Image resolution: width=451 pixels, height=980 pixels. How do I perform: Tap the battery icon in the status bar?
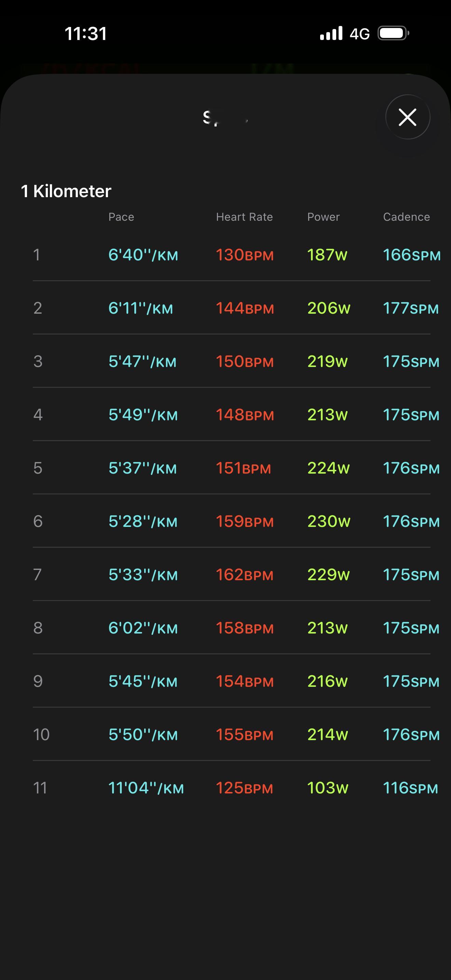pos(393,33)
